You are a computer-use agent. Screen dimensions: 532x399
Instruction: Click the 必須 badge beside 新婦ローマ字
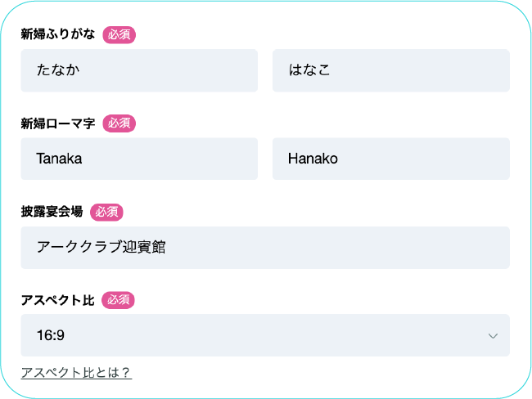[x=119, y=123]
